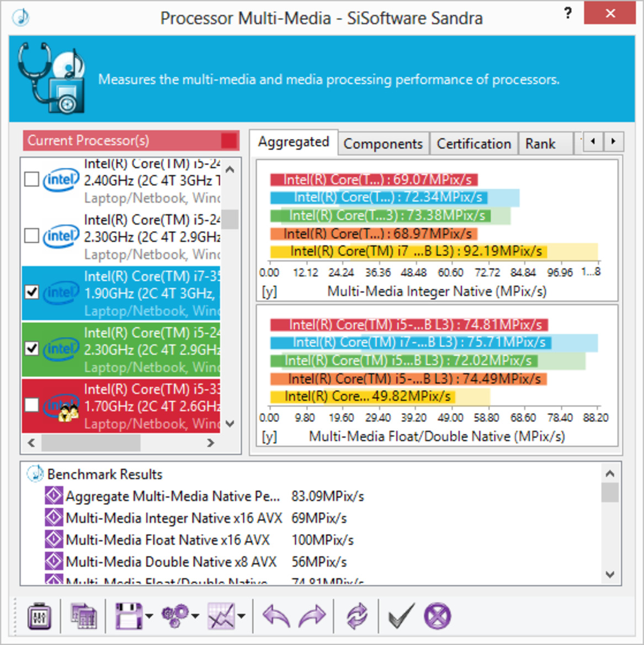Open the chart icon dropdown arrow
This screenshot has width=644, height=645.
click(242, 616)
